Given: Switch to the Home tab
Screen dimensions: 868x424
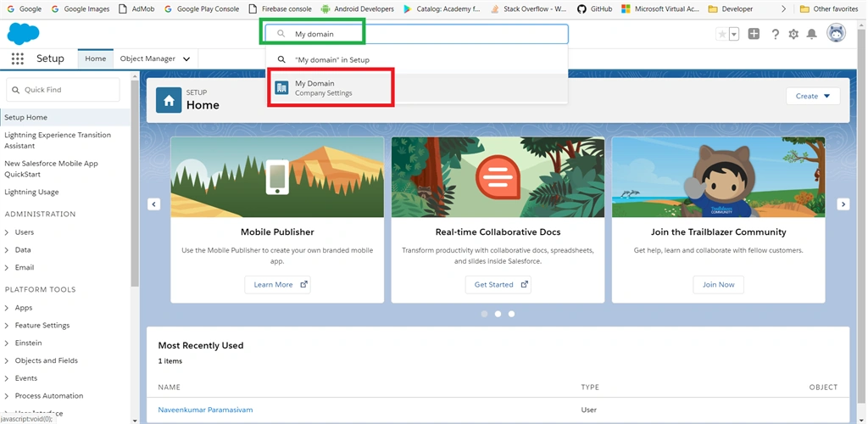Looking at the screenshot, I should click(95, 59).
